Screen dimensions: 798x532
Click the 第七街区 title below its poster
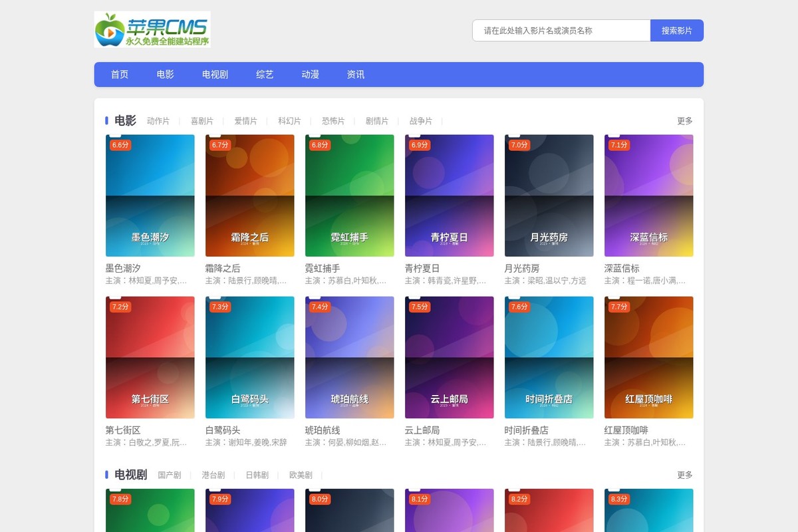[x=123, y=430]
